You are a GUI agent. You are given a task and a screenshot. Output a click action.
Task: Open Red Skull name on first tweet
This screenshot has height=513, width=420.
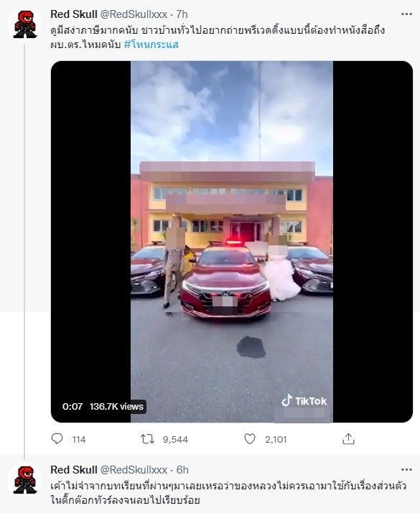tap(74, 14)
